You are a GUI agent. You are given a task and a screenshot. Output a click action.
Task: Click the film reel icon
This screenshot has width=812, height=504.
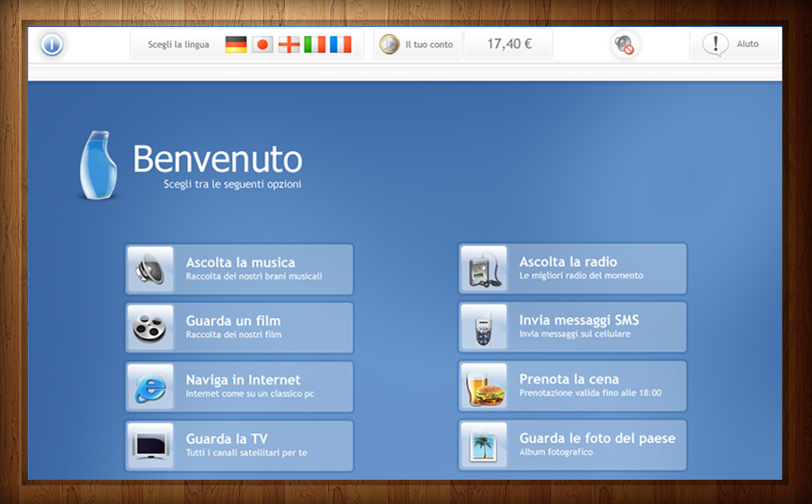tap(150, 328)
